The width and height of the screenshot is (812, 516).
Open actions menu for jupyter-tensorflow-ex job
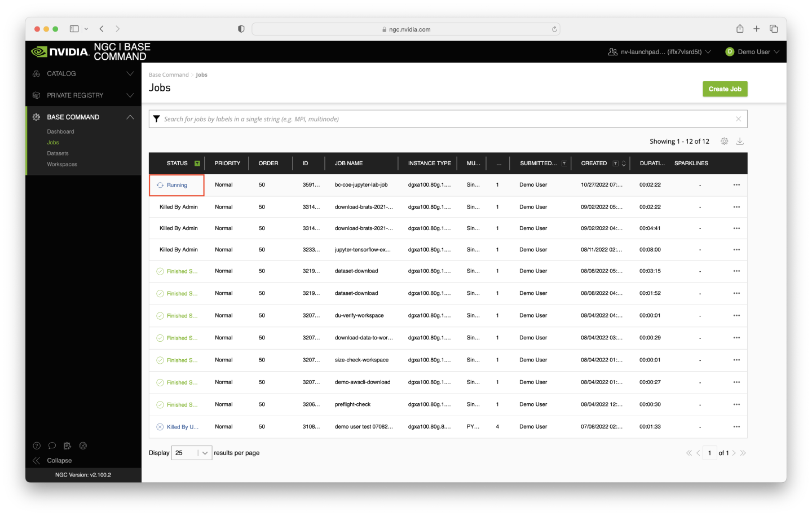pos(736,250)
